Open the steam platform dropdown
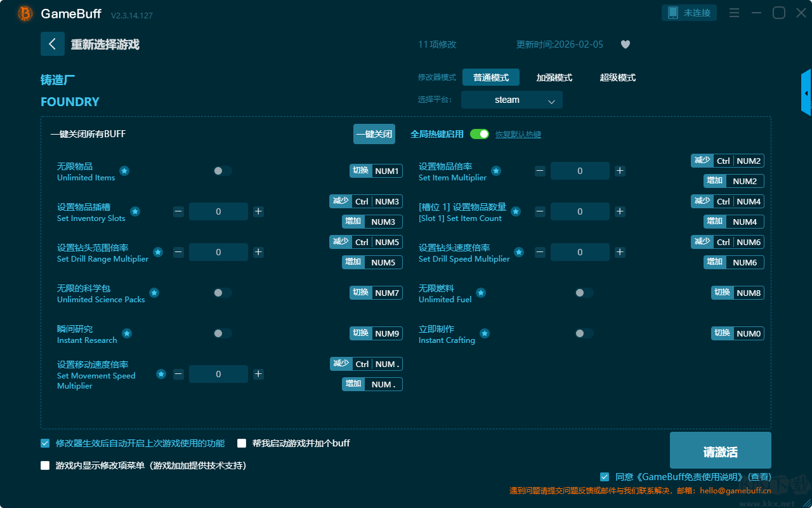Viewport: 812px width, 508px height. (512, 100)
